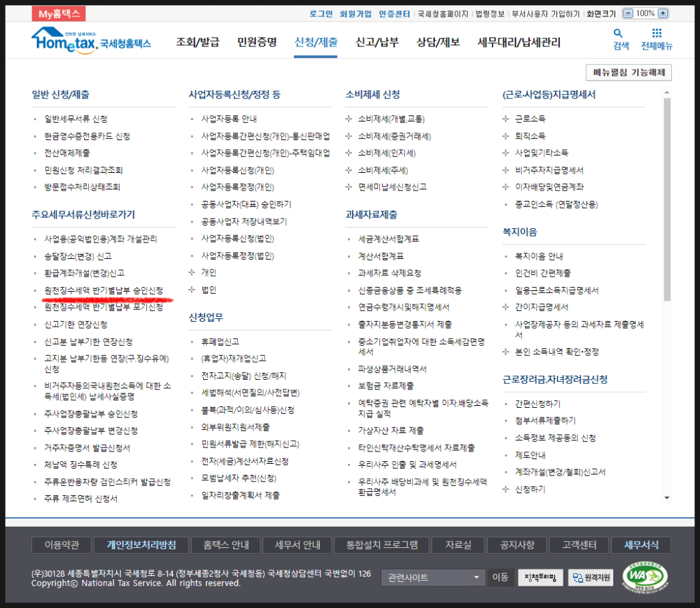Open the 전체메뉴 grid icon
This screenshot has height=608, width=700.
(x=656, y=39)
